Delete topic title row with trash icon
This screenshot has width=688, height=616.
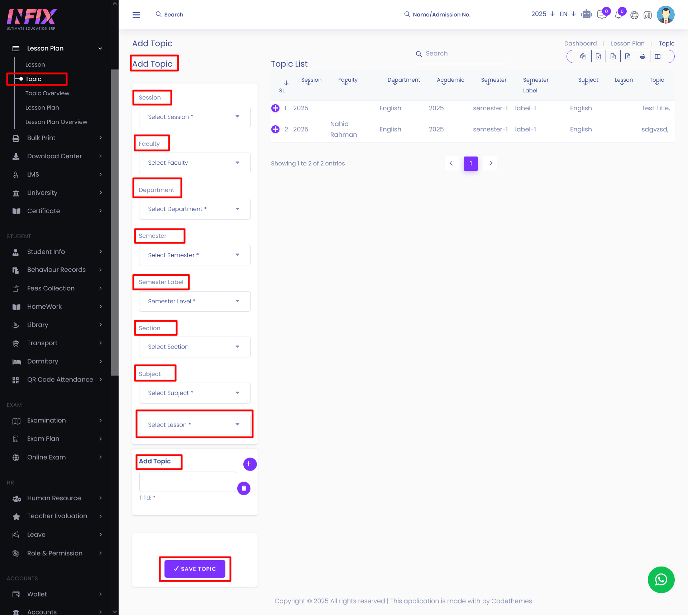(x=244, y=488)
